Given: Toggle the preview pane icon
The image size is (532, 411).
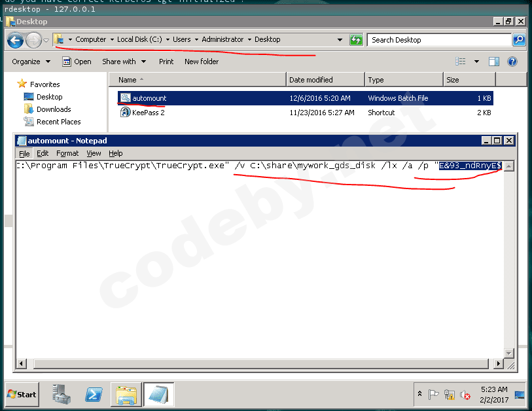Looking at the screenshot, I should pos(493,62).
